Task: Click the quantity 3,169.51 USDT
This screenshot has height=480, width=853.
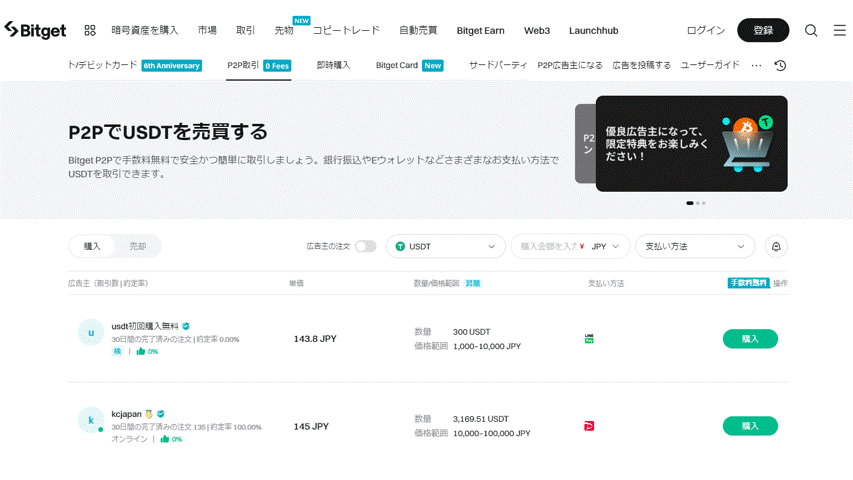Action: point(481,419)
